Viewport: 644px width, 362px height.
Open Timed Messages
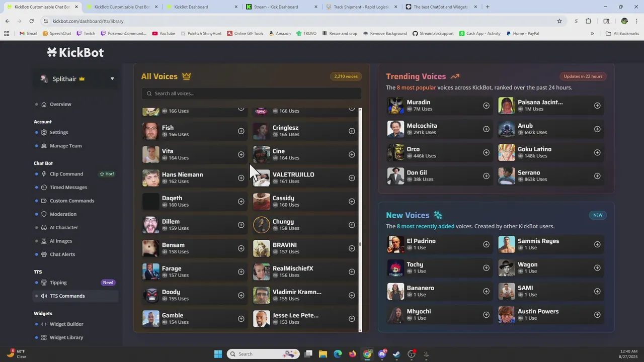coord(68,187)
